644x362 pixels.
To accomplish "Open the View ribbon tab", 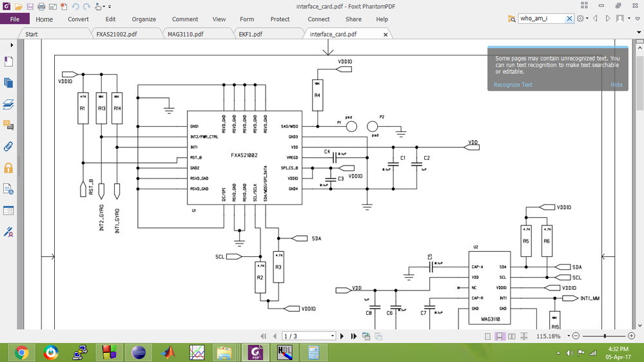I will [219, 19].
